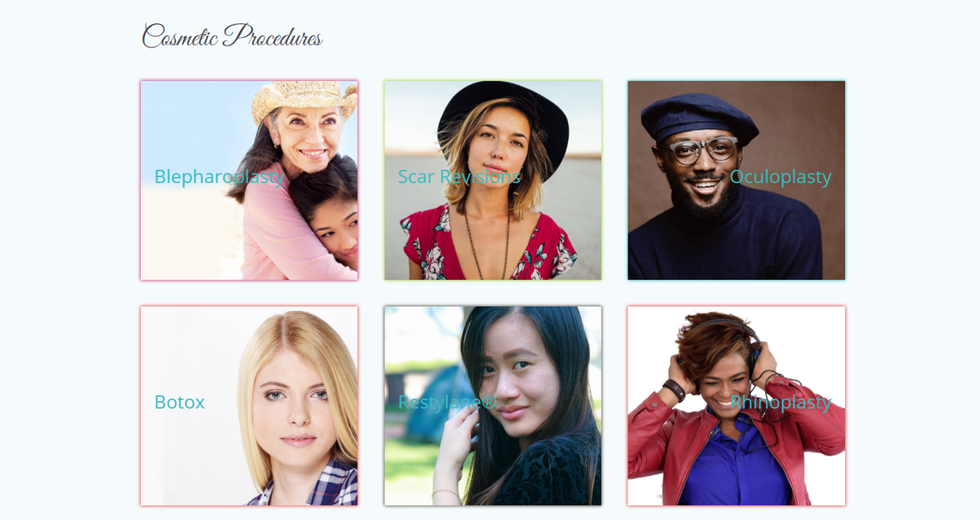
Task: Visit the Rhinoplasty link
Action: click(781, 402)
